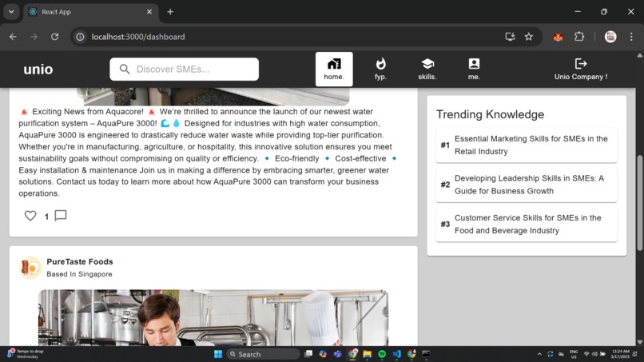Click the install app icon in address bar

(x=510, y=37)
